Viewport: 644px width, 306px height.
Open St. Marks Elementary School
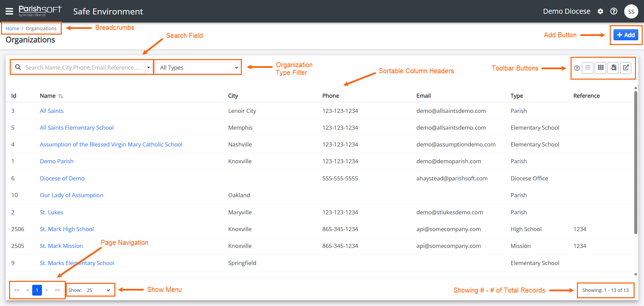point(77,263)
